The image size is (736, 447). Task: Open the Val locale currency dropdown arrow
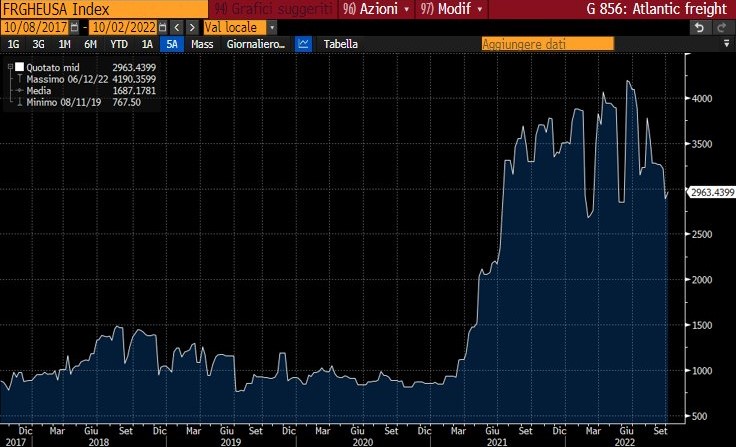[272, 27]
